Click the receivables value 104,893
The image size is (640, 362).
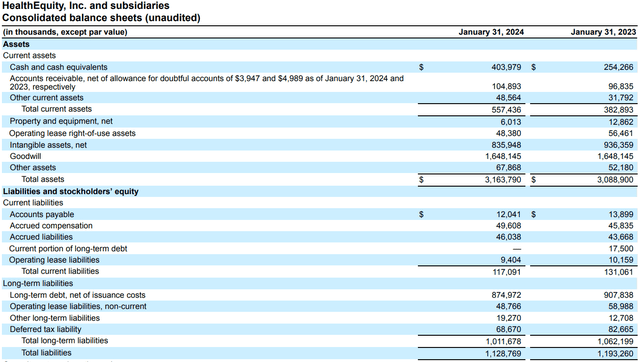click(x=506, y=87)
